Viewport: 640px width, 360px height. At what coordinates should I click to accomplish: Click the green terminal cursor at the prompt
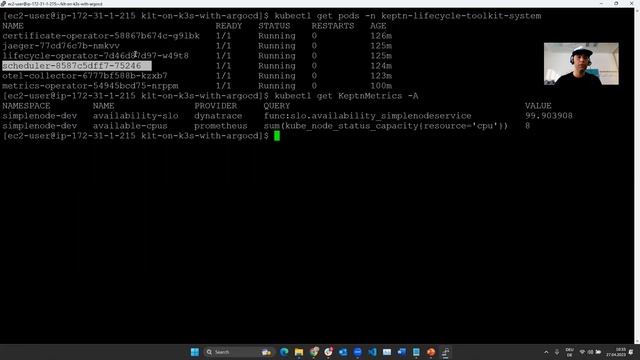(x=277, y=136)
